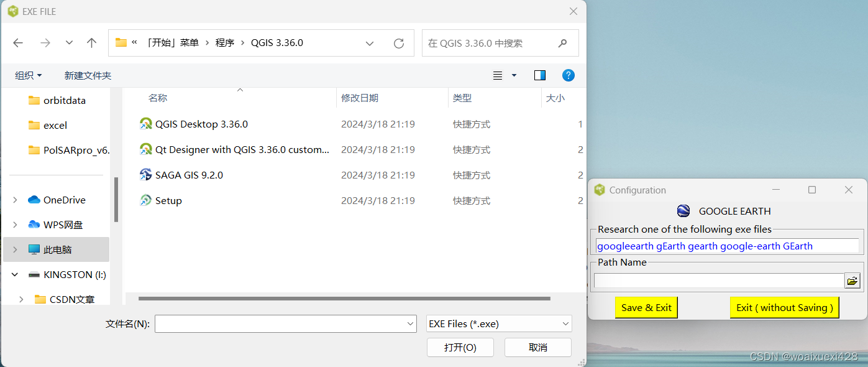This screenshot has height=367, width=868.
Task: Click 程序 in breadcrumb path
Action: [225, 43]
